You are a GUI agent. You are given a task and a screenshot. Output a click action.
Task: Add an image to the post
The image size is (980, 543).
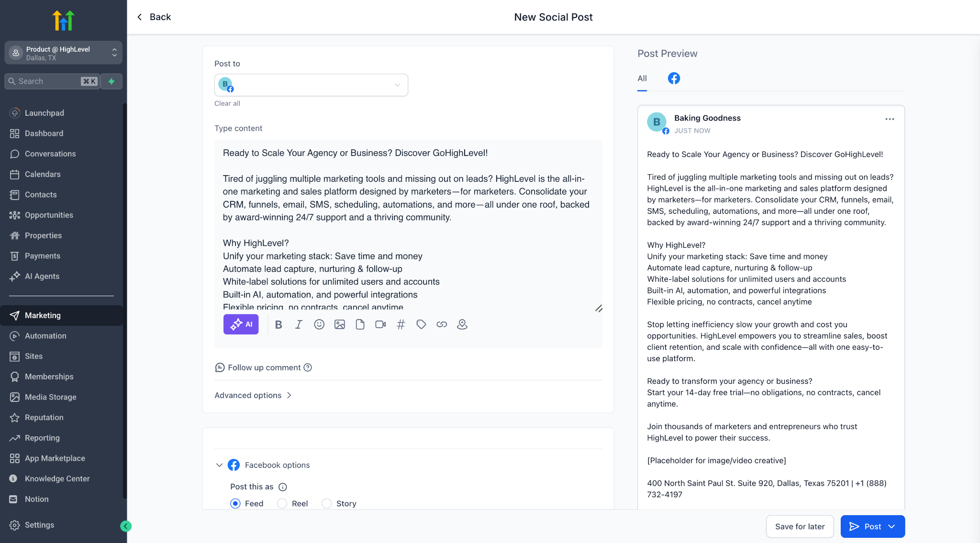[x=340, y=325]
